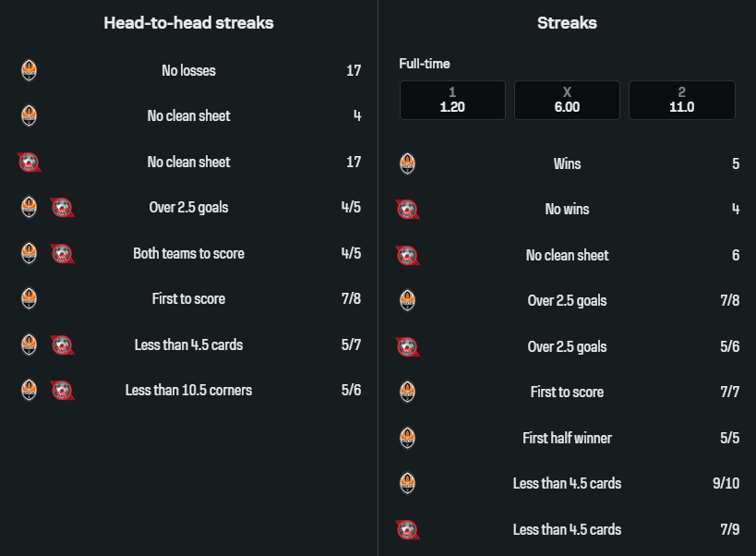Click the No clean sheet 6 streak row
Screen dimensions: 756x556
tap(567, 255)
